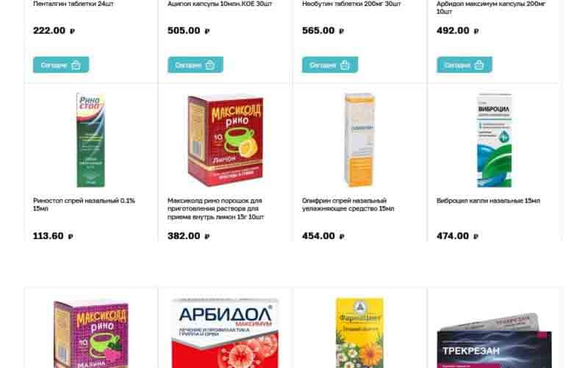588x368 pixels.
Task: Add Пенталгин tablets to cart via Сегодня button
Action: 61,65
